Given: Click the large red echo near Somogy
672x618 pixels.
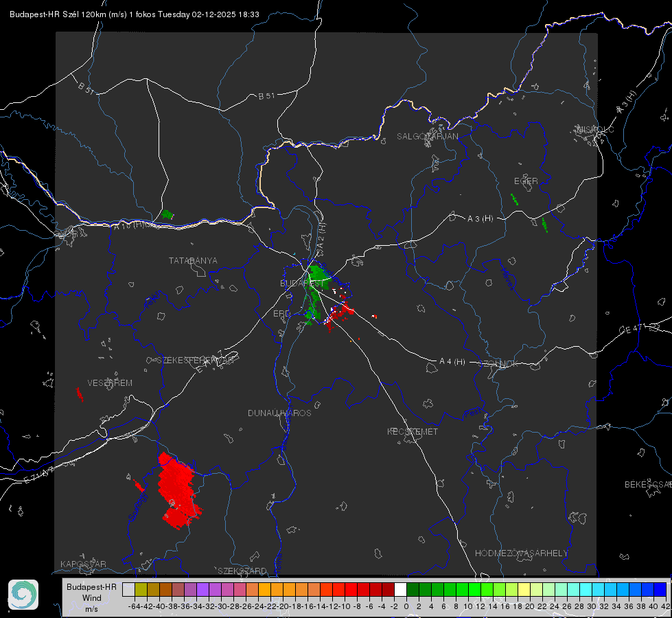Looking at the screenshot, I should pyautogui.click(x=179, y=492).
